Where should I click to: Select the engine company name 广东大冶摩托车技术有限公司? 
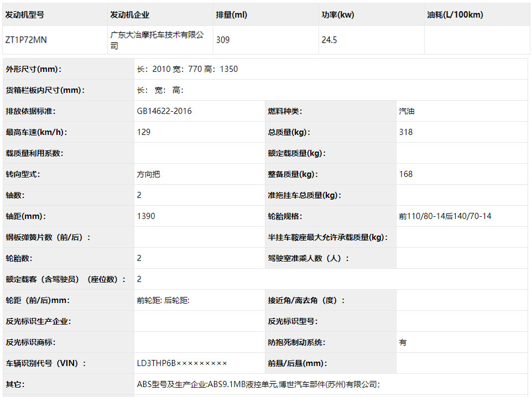coord(157,40)
